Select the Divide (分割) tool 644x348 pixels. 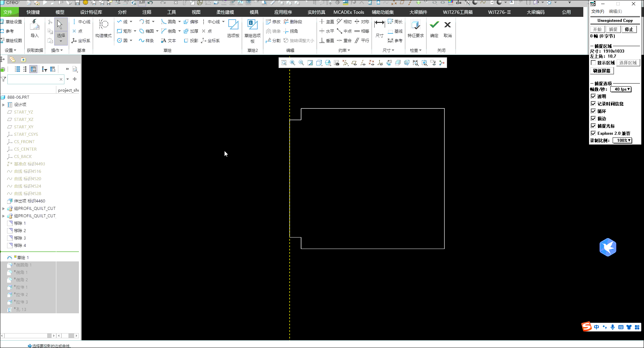pos(273,40)
